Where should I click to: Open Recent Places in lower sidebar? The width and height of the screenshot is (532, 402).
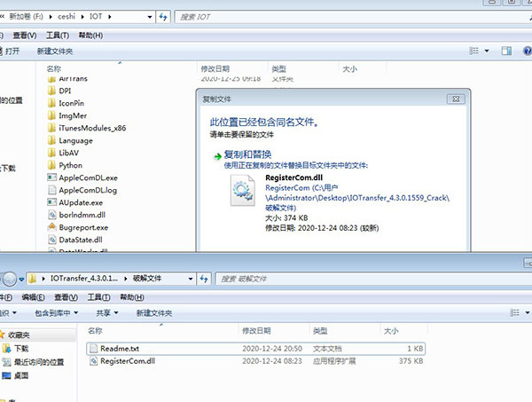[x=6, y=362]
